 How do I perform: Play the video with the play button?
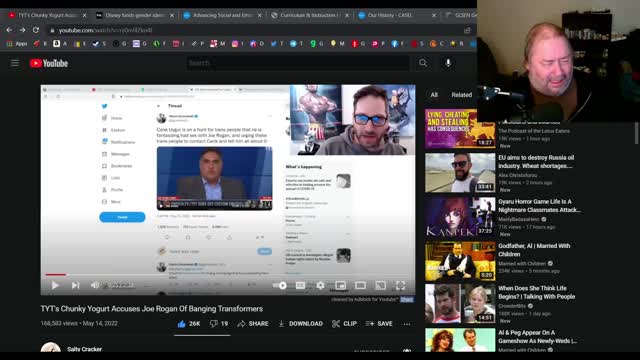coord(55,285)
